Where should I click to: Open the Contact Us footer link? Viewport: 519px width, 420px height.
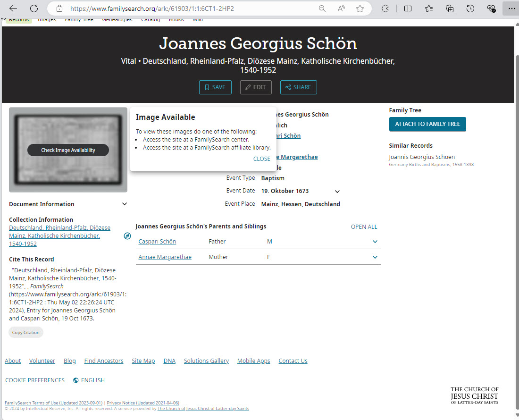point(293,361)
